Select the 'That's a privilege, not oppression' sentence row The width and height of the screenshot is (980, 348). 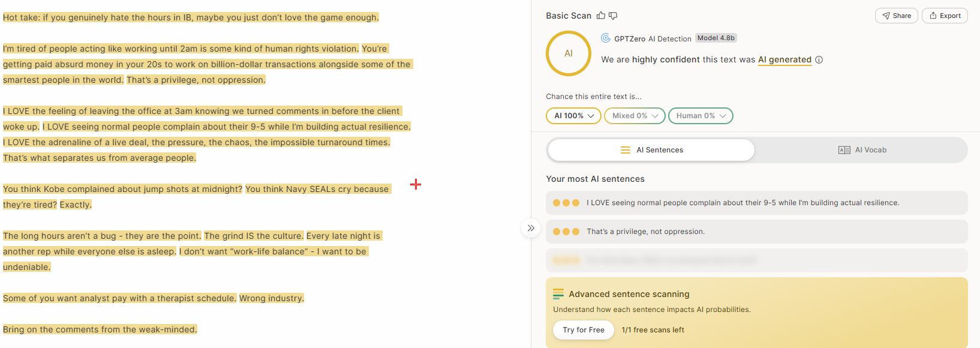click(x=757, y=232)
